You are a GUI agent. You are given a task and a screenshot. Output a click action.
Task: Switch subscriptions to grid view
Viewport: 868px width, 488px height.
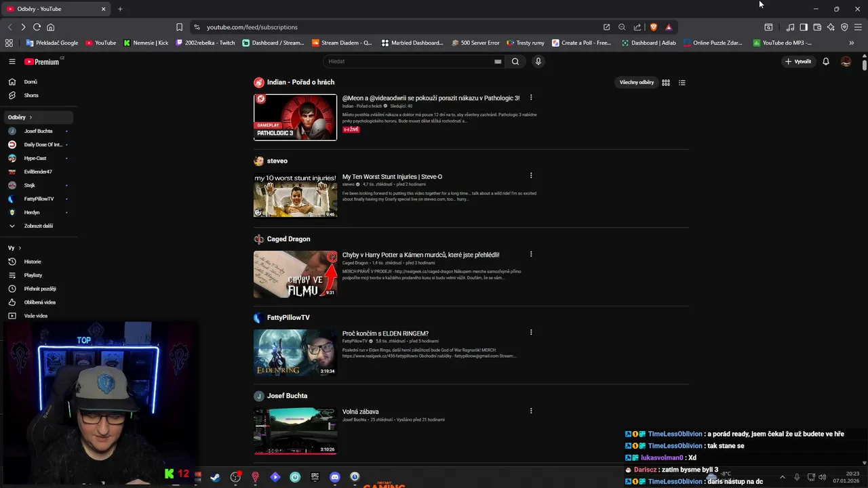pos(666,83)
